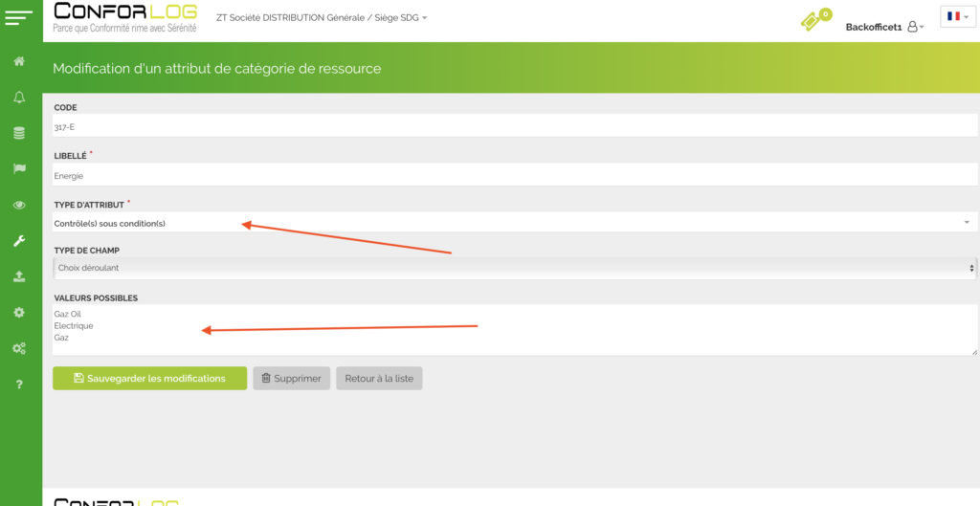Open advanced settings with multiple gears icon
980x506 pixels.
click(19, 348)
